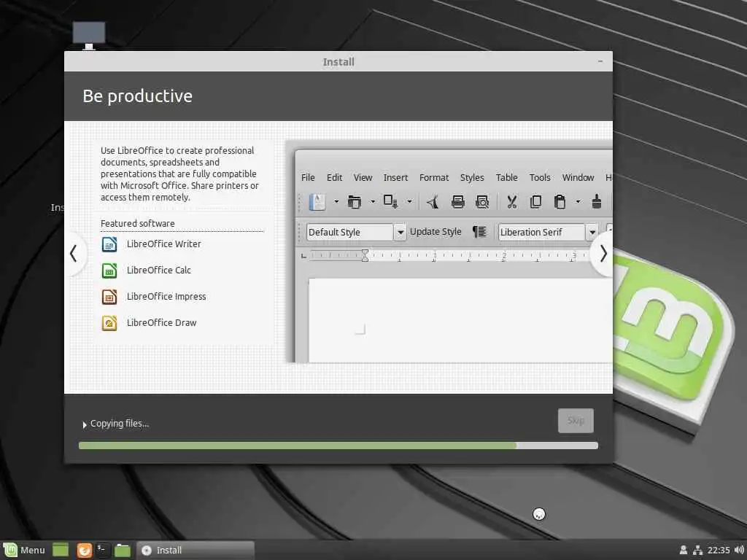Screen dimensions: 747x560
Task: Open the Insert menu in the LibreOffice preview
Action: (395, 178)
